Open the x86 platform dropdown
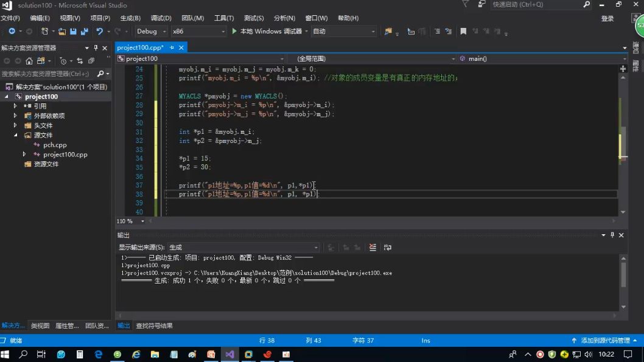This screenshot has height=362, width=644. coord(199,31)
